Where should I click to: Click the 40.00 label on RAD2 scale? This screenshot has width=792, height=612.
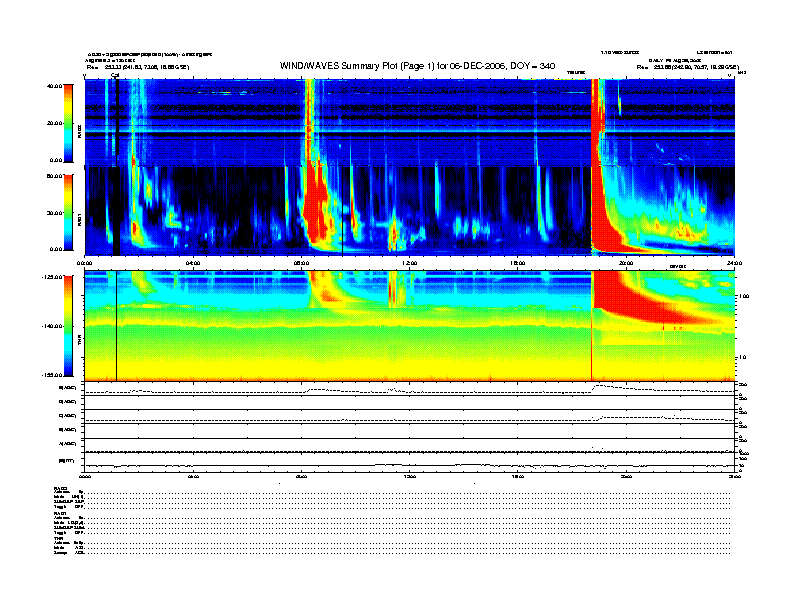click(54, 86)
